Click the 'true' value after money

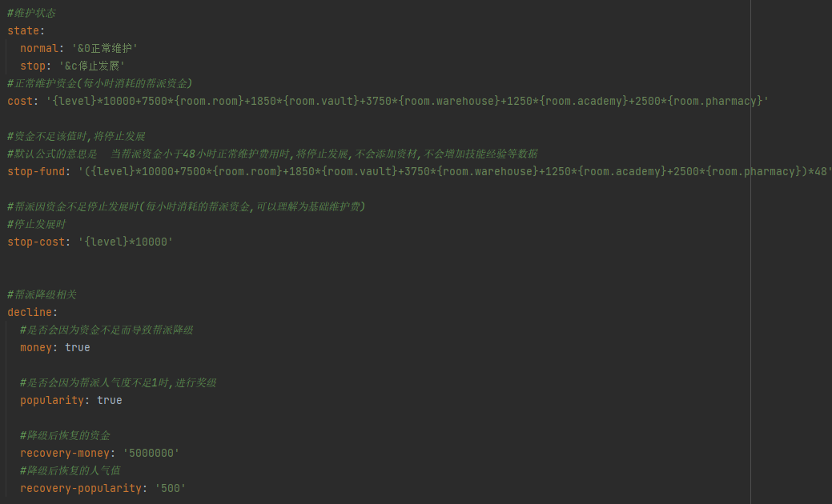tap(78, 348)
